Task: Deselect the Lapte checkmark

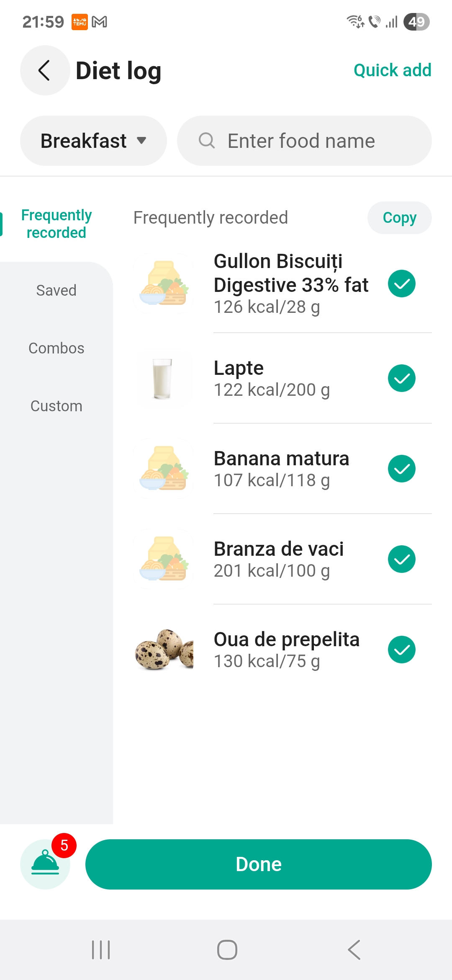Action: tap(401, 379)
